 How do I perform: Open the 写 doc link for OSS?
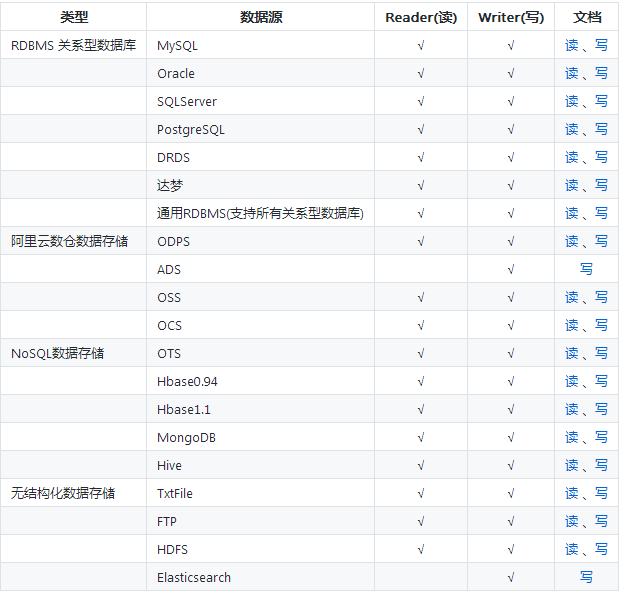(601, 297)
